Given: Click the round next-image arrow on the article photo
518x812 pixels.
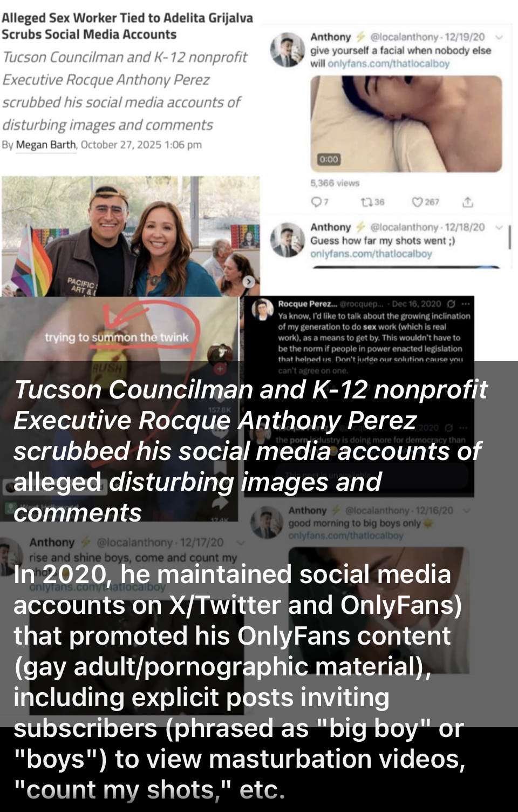Looking at the screenshot, I should coord(248,281).
